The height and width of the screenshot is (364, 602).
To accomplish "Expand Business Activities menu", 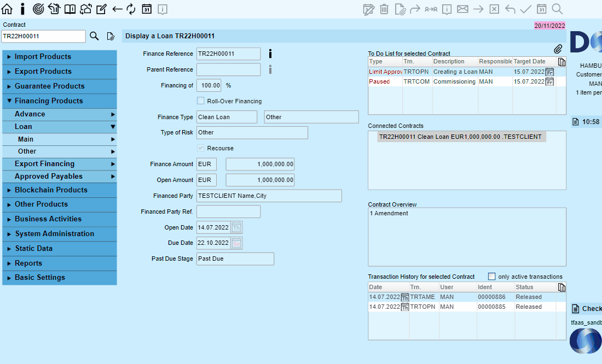I will [60, 219].
